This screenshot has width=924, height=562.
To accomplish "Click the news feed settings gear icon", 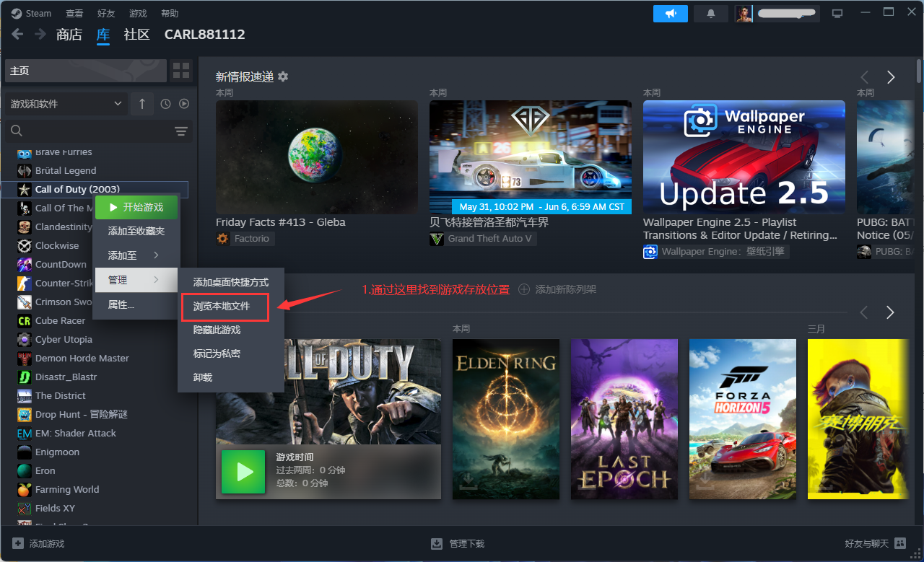I will pyautogui.click(x=282, y=76).
